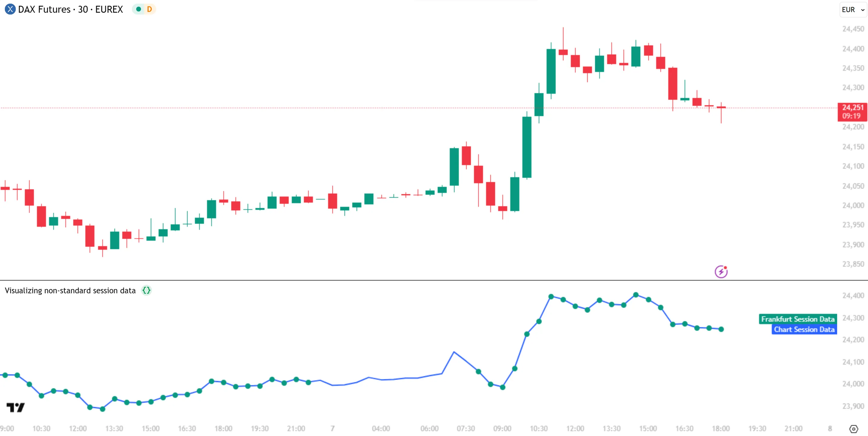The image size is (868, 436).
Task: Open indicator source code braces icon
Action: 146,290
